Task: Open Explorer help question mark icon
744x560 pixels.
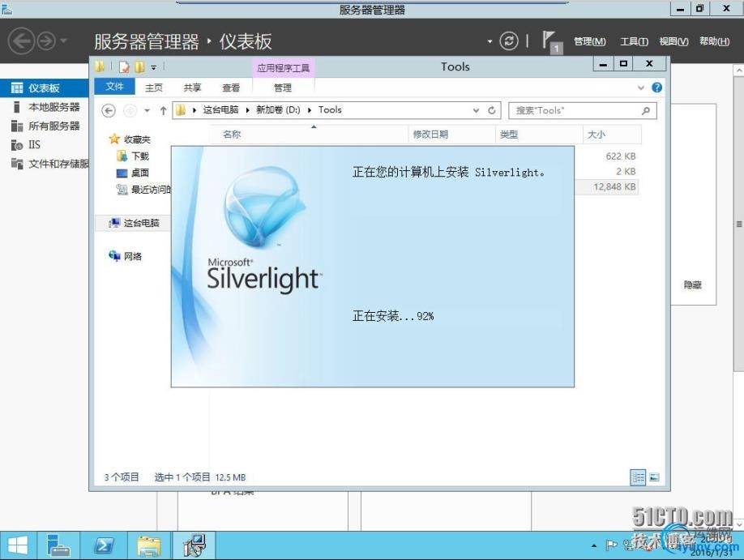Action: 657,88
